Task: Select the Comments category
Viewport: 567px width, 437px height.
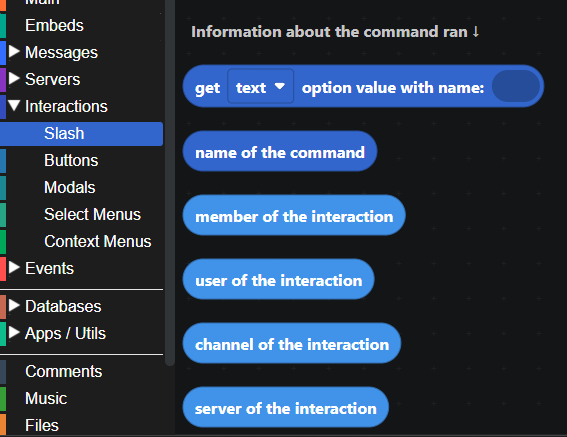Action: click(x=64, y=372)
